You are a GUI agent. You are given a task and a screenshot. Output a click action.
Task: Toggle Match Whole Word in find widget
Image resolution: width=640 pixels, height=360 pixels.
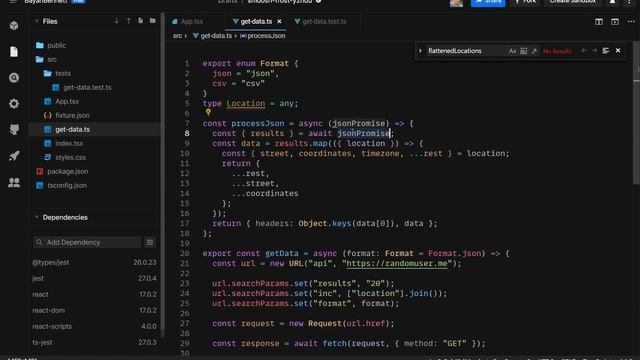pos(523,51)
